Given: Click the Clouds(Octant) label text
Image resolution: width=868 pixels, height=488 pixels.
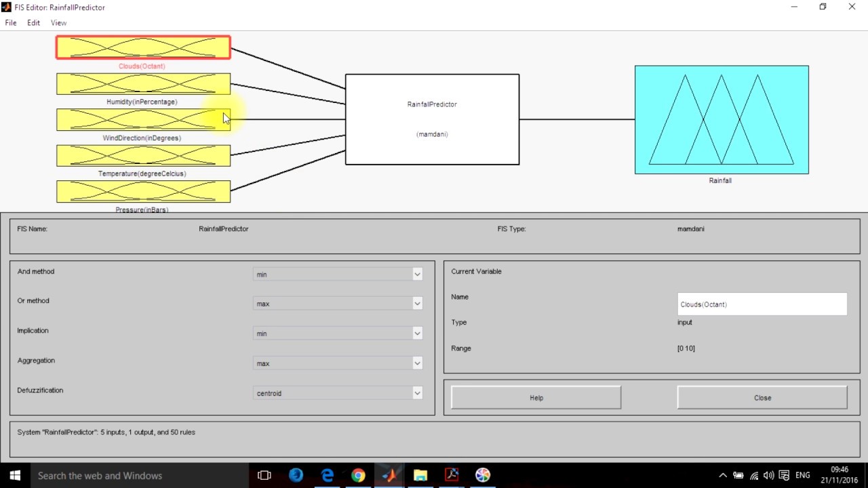Looking at the screenshot, I should [x=142, y=66].
